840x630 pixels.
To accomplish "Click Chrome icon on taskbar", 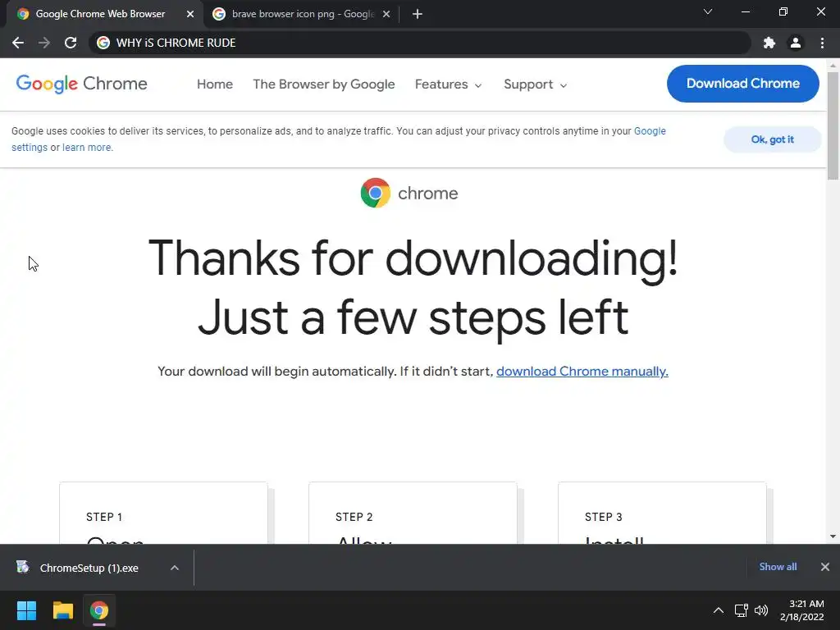I will pyautogui.click(x=98, y=610).
